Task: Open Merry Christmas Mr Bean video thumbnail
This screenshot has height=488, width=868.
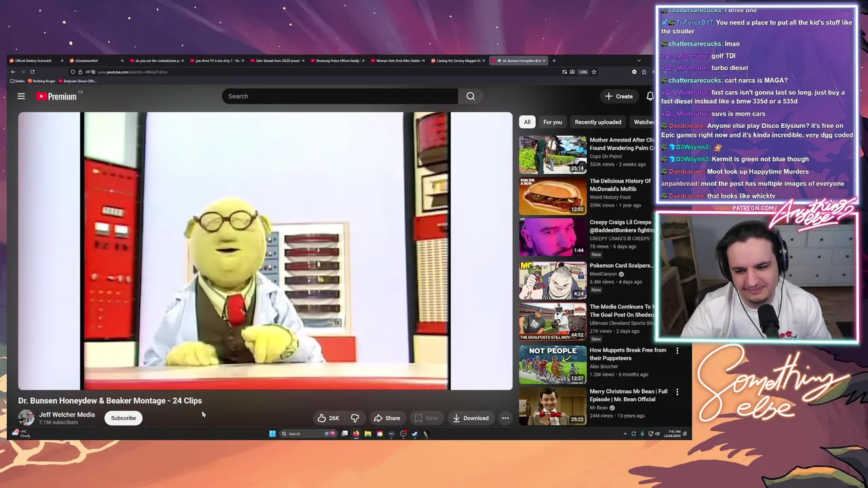Action: point(553,405)
